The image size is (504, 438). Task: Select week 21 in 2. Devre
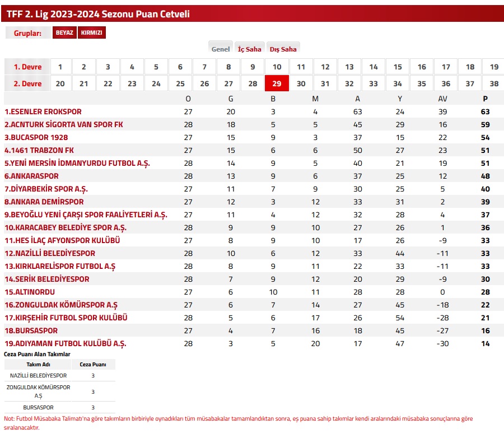tap(84, 83)
